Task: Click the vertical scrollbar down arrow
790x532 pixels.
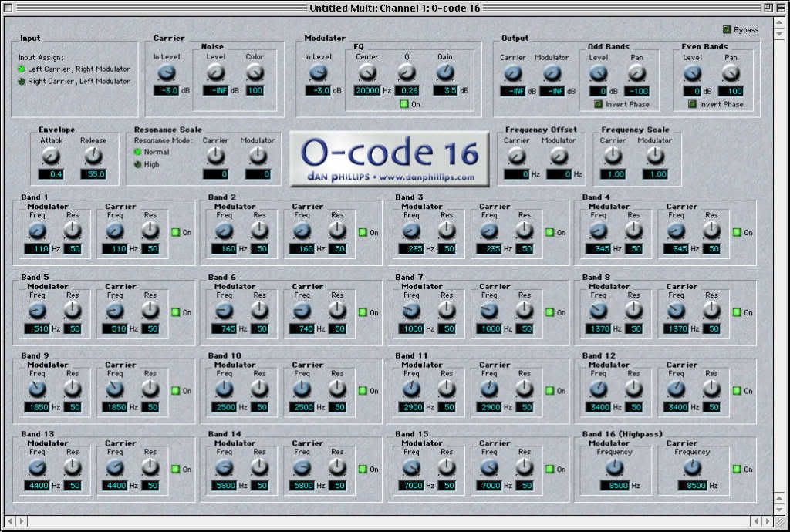Action: click(x=779, y=509)
